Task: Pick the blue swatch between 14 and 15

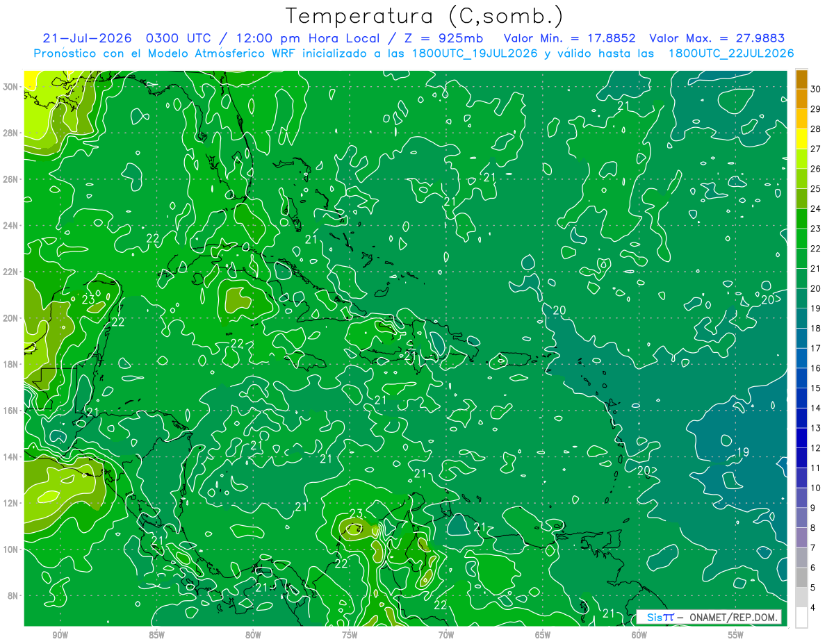Action: point(801,398)
